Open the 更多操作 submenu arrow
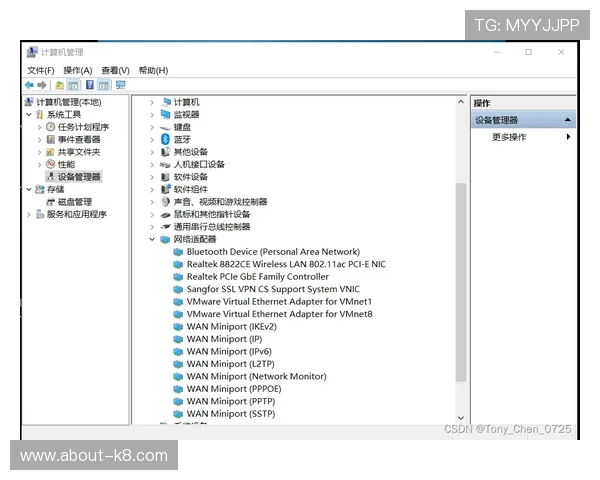Image resolution: width=600 pixels, height=480 pixels. pyautogui.click(x=568, y=137)
